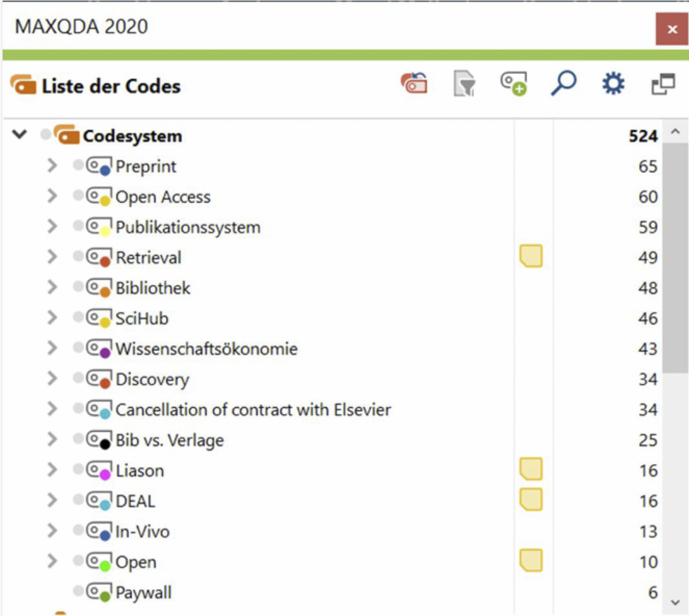Undock the Liste der Codes window
This screenshot has height=616, width=689.
[662, 86]
